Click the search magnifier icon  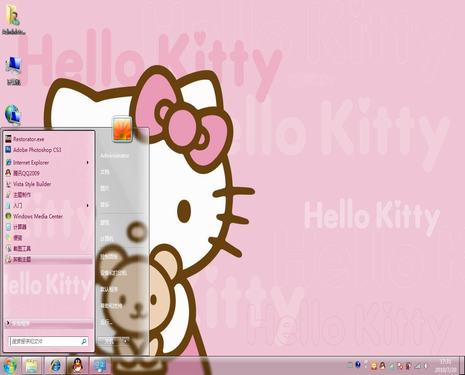coord(84,341)
